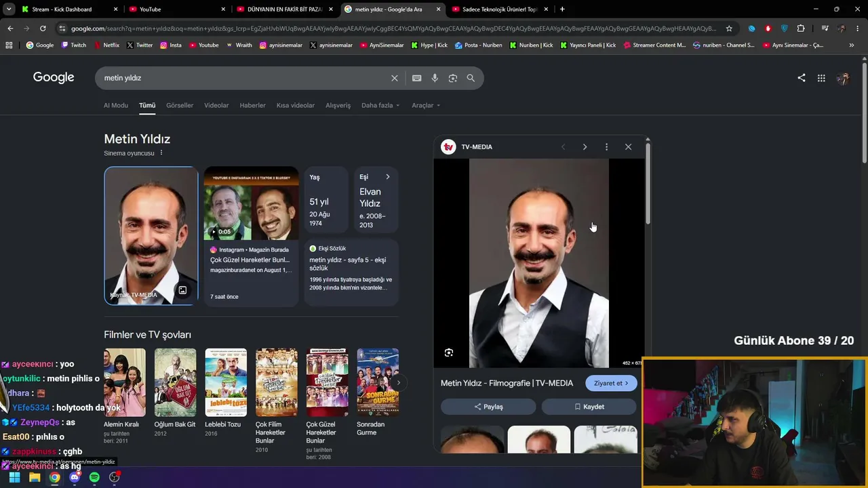Bookmark this page with the star icon

coord(729,28)
